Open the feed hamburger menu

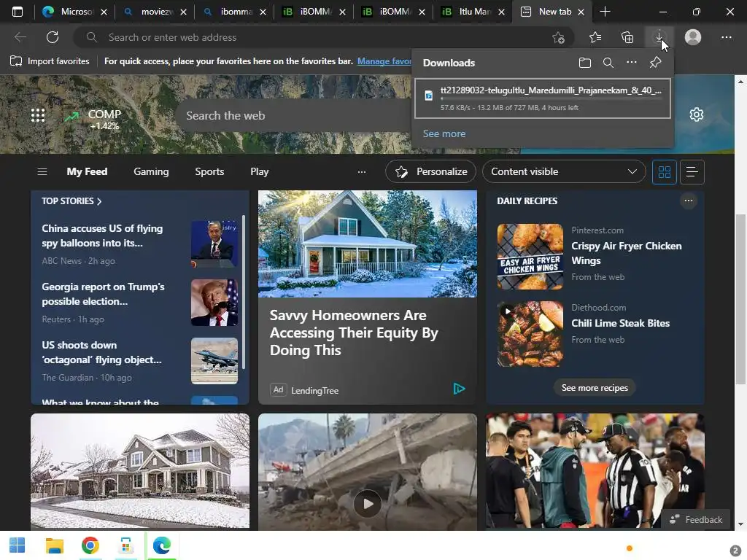(x=42, y=171)
